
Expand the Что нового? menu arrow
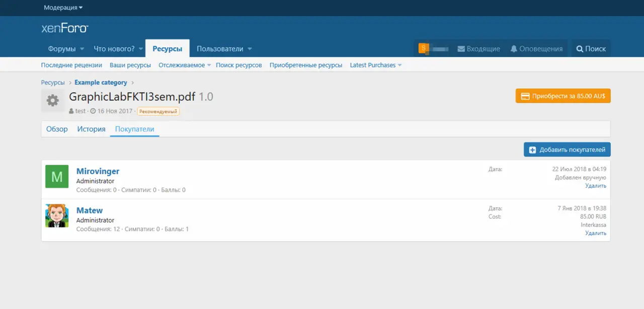pyautogui.click(x=141, y=49)
